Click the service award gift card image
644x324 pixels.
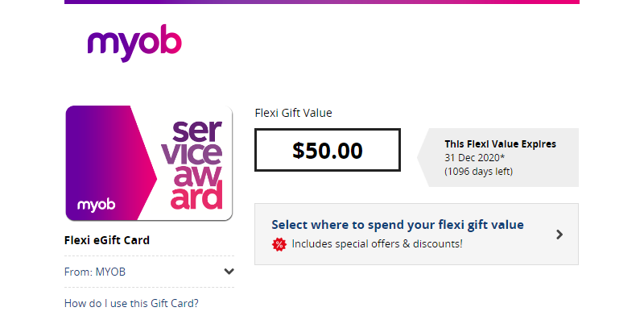(x=149, y=164)
